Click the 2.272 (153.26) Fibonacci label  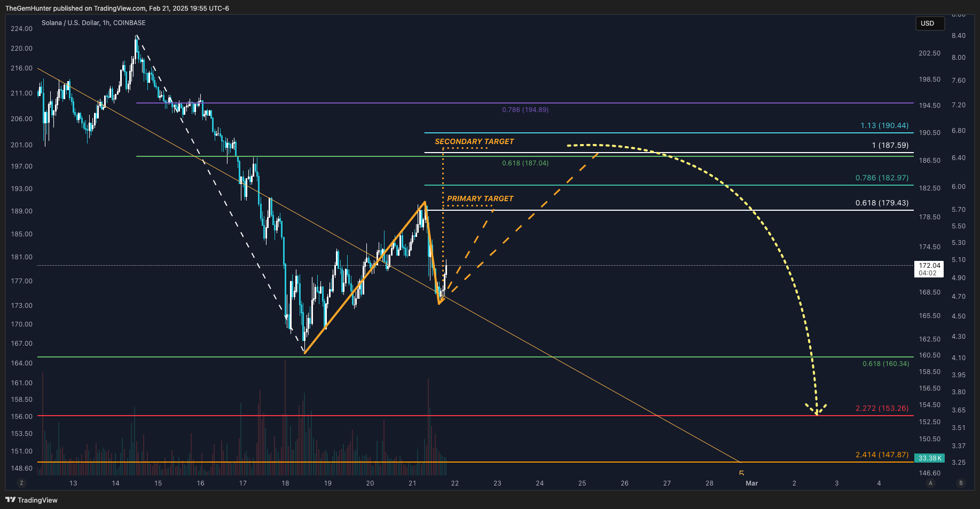click(882, 408)
